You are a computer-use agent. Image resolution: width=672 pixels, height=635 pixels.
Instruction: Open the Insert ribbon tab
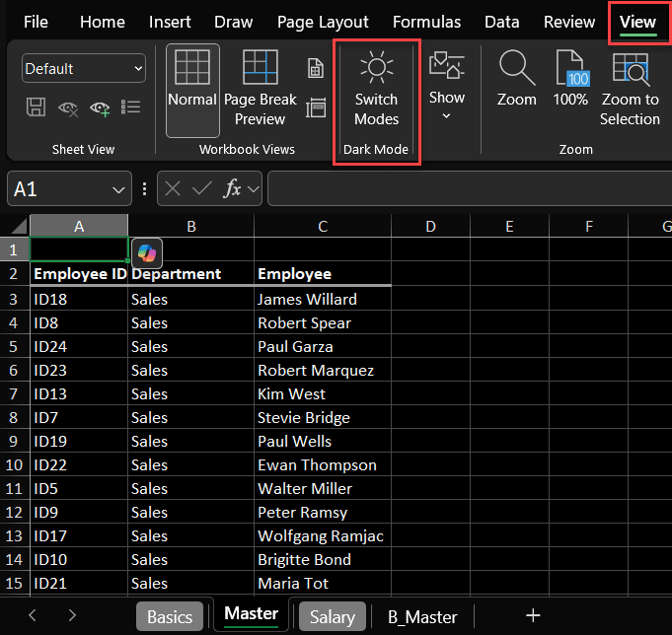[x=170, y=22]
